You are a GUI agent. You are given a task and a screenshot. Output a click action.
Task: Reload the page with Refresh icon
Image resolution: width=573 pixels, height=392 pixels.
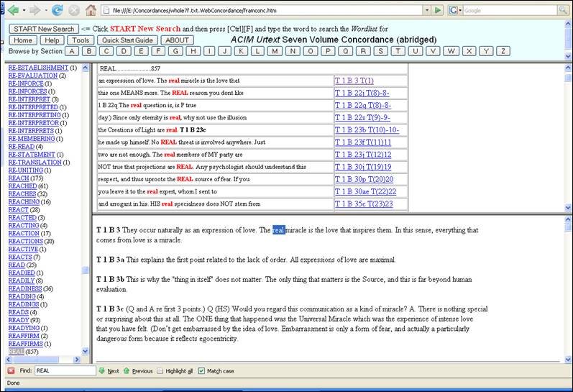coord(57,10)
